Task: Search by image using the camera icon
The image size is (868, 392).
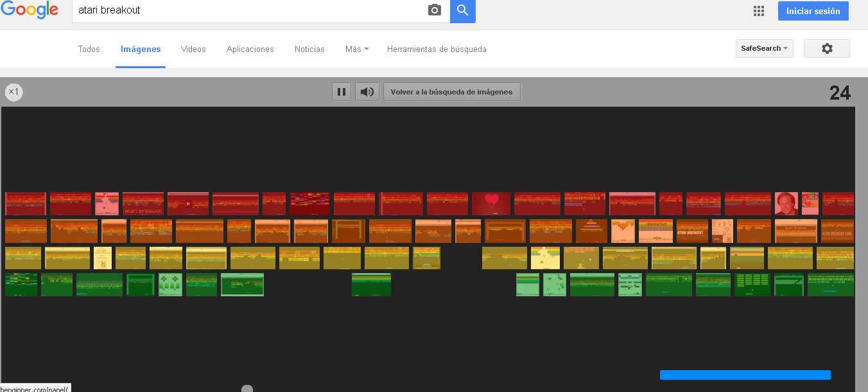Action: 435,10
